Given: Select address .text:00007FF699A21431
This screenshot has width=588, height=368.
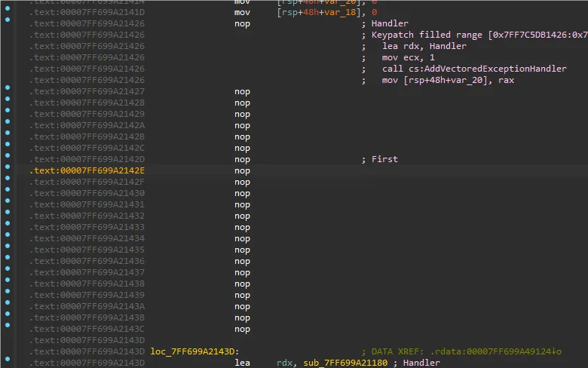Looking at the screenshot, I should click(87, 204).
